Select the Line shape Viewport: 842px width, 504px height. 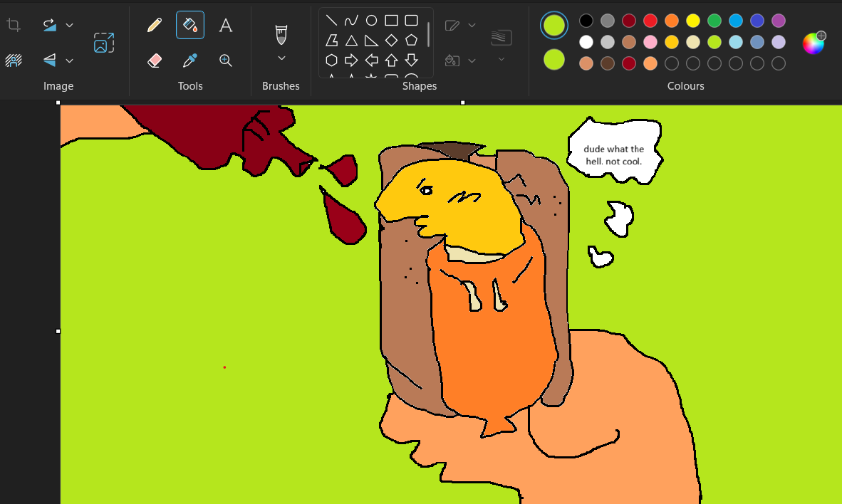331,21
